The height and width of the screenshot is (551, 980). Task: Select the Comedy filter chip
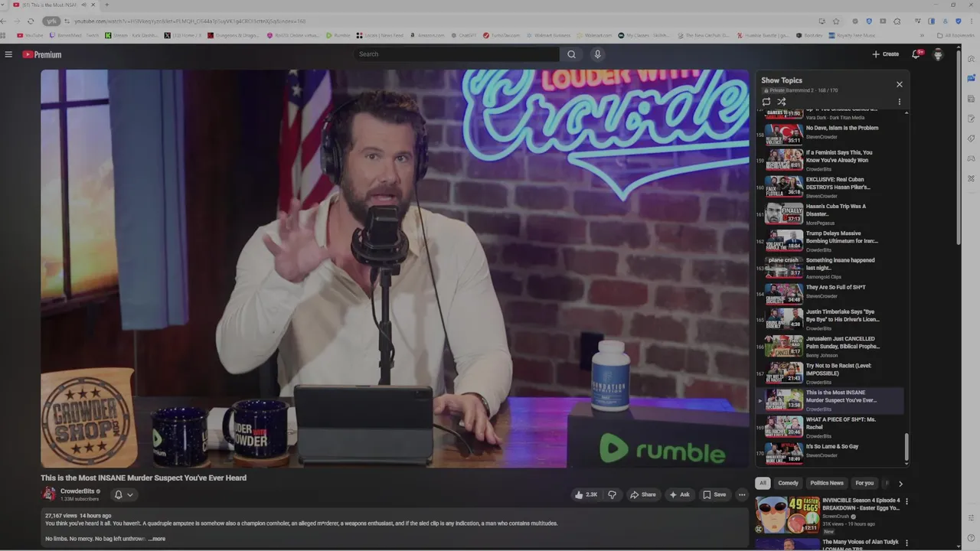pyautogui.click(x=789, y=483)
